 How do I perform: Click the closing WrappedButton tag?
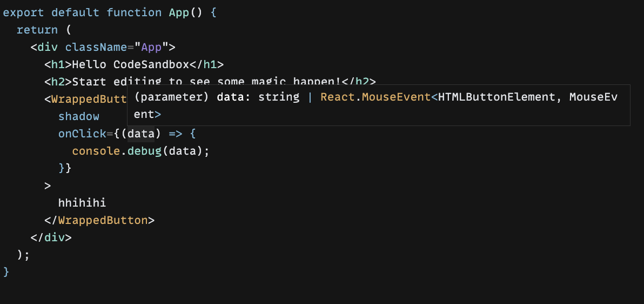click(x=103, y=220)
